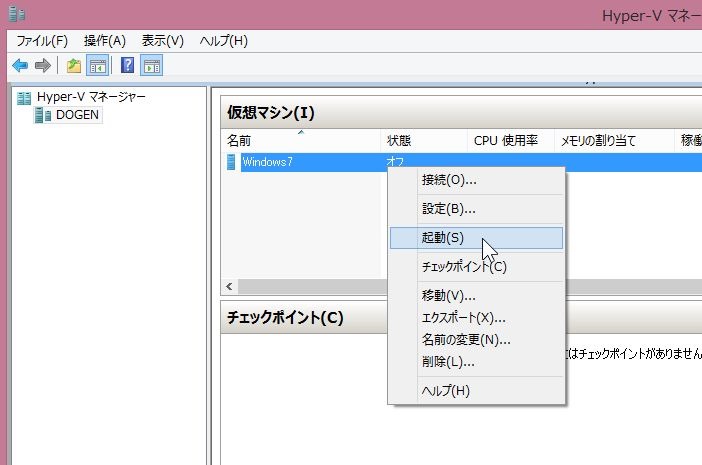702x465 pixels.
Task: Toggle the console tree pane icon
Action: pyautogui.click(x=98, y=66)
